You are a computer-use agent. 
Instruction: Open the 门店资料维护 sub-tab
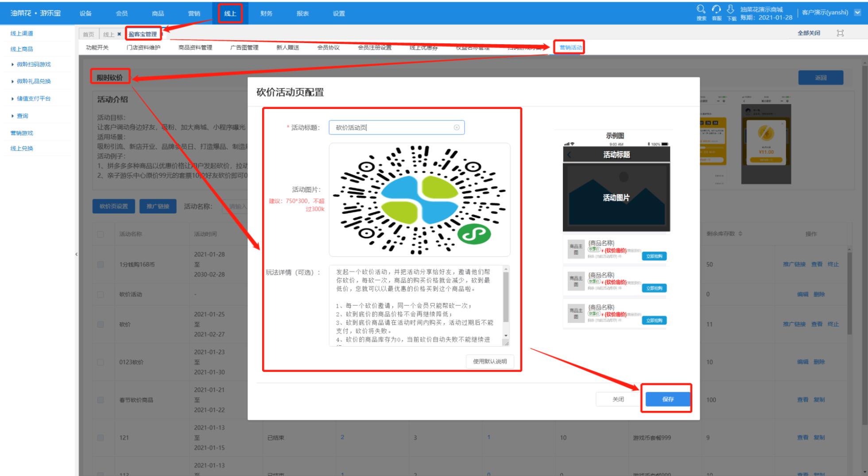click(143, 47)
